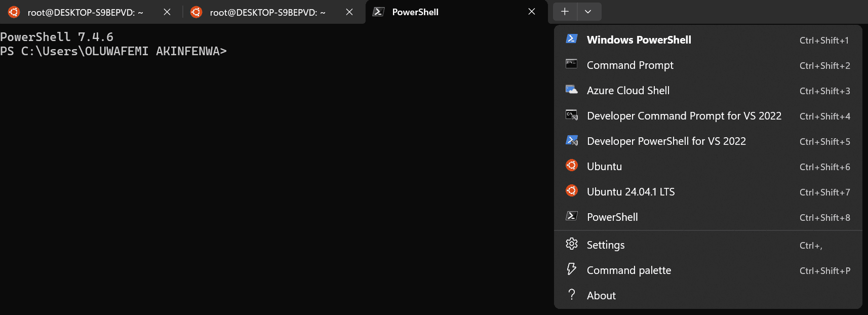Screen dimensions: 868x315
Task: Collapse the new tab dropdown chevron
Action: pos(588,12)
